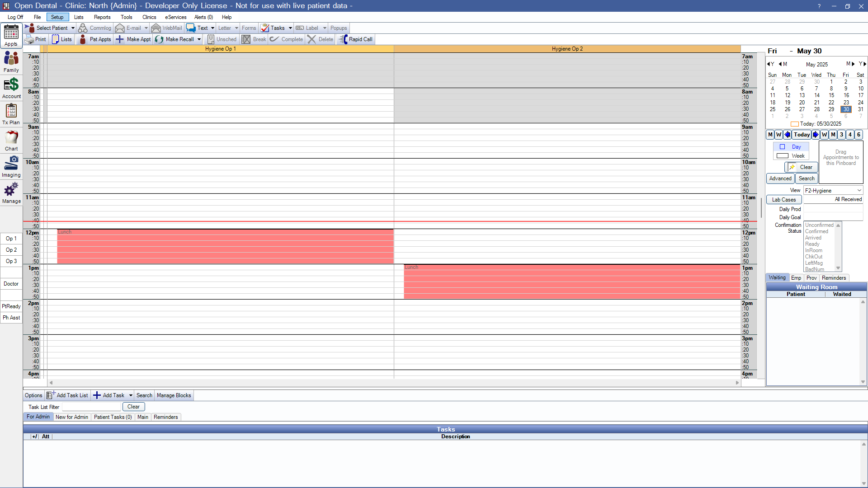Open the Family module in the sidebar

point(11,61)
